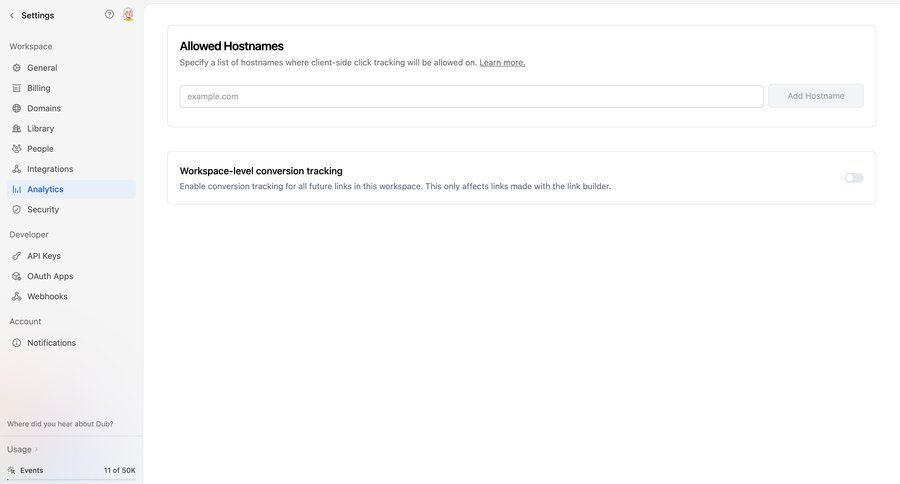
Task: Open Security settings page
Action: point(71,210)
